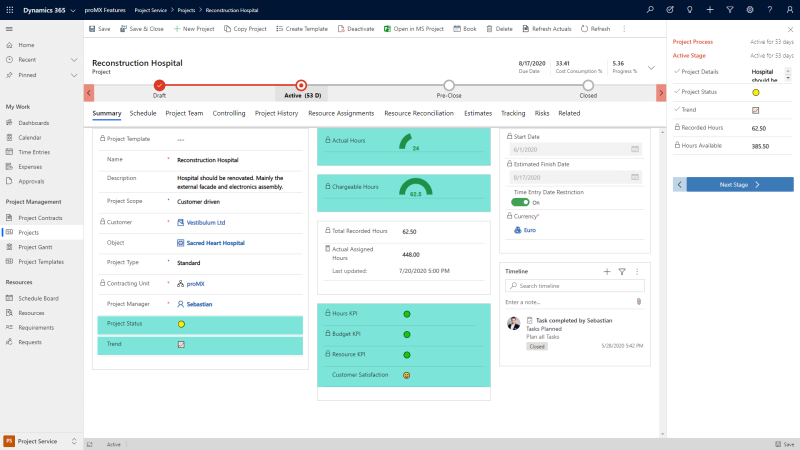Viewport: 800px width, 450px height.
Task: Expand the header details chevron
Action: (651, 68)
